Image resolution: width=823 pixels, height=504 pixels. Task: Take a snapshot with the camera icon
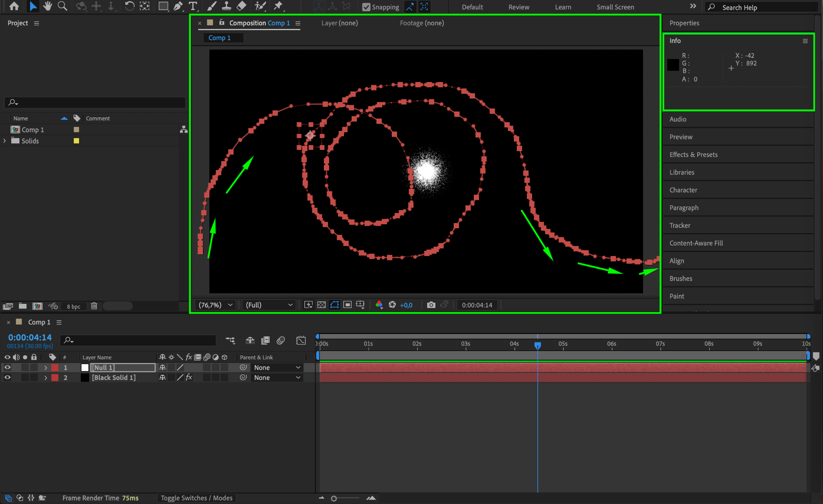click(431, 305)
